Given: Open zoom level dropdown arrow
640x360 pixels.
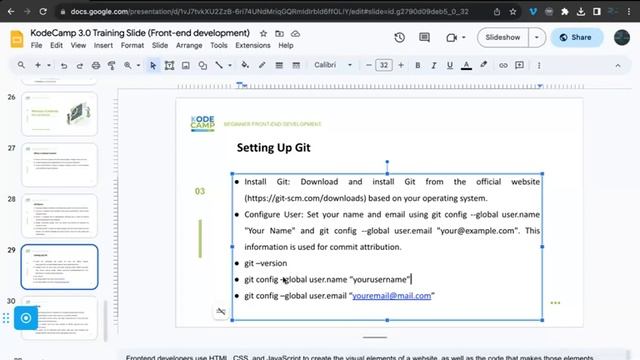Looking at the screenshot, I should coord(138,65).
